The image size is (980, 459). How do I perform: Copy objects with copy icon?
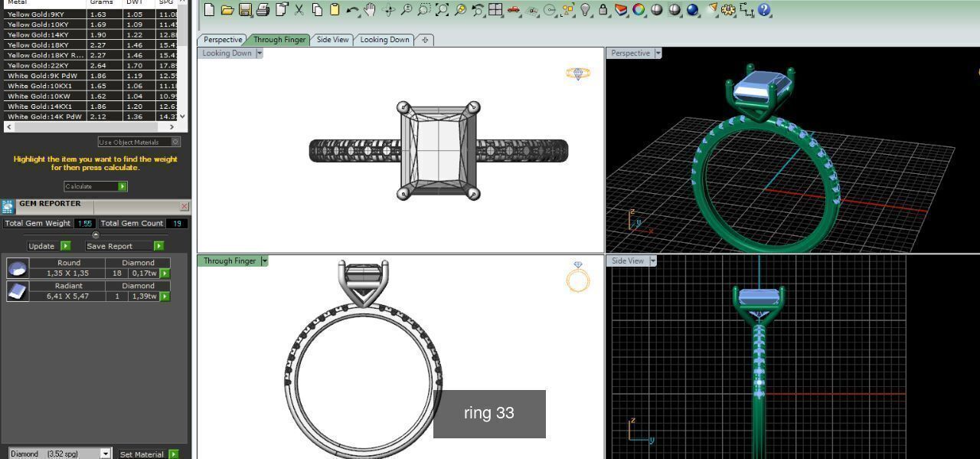point(317,10)
